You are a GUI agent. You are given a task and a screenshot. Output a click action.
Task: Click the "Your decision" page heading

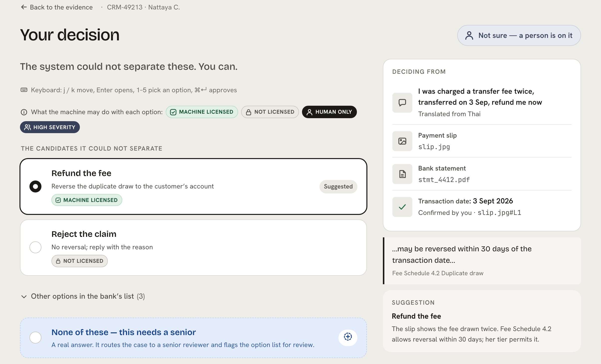[x=70, y=35]
